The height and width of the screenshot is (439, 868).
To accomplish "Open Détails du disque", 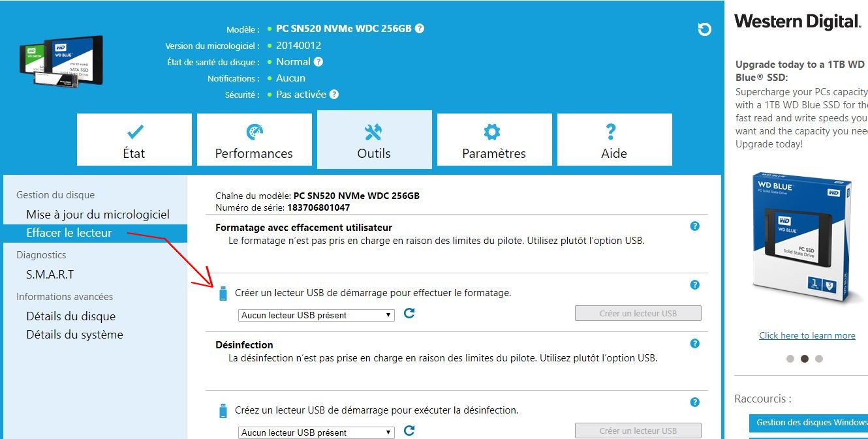I will click(71, 316).
